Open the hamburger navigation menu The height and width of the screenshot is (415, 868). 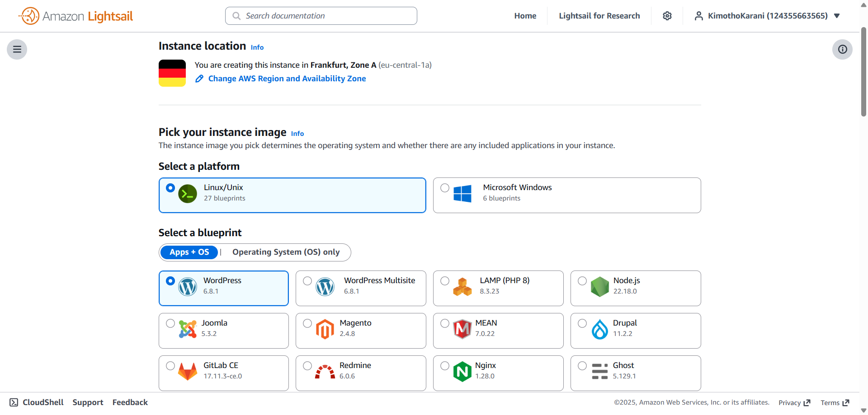17,49
